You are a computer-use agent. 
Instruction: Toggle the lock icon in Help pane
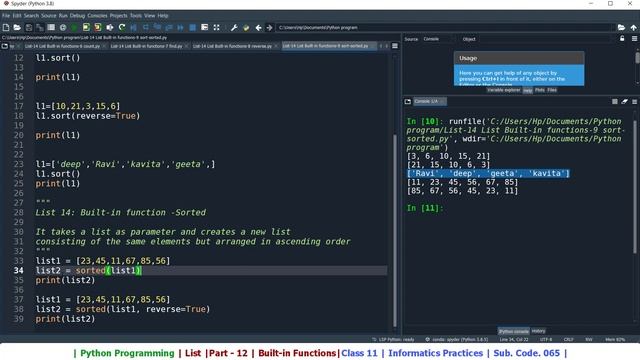tap(622, 39)
